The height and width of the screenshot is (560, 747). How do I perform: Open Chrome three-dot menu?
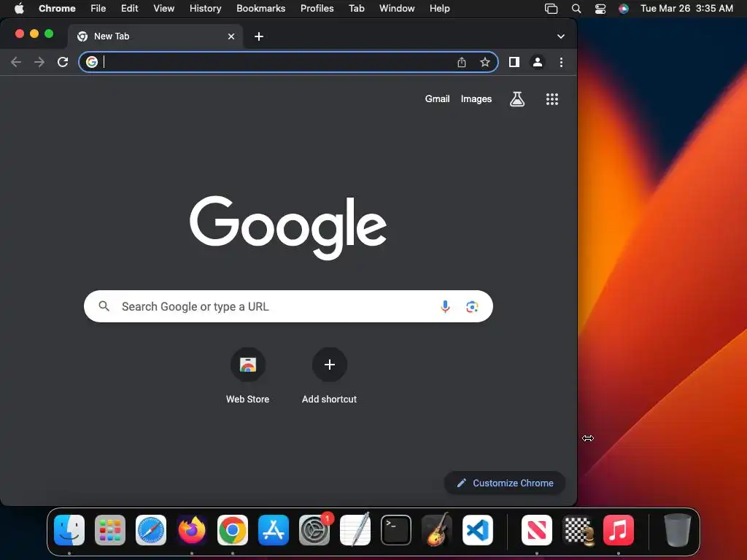pyautogui.click(x=561, y=62)
